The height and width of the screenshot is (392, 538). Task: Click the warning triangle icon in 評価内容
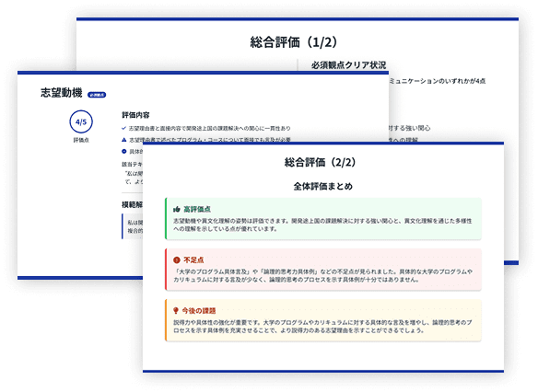[x=124, y=140]
